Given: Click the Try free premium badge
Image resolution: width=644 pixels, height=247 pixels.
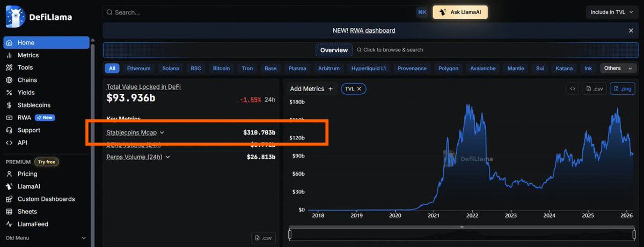Looking at the screenshot, I should tap(47, 162).
